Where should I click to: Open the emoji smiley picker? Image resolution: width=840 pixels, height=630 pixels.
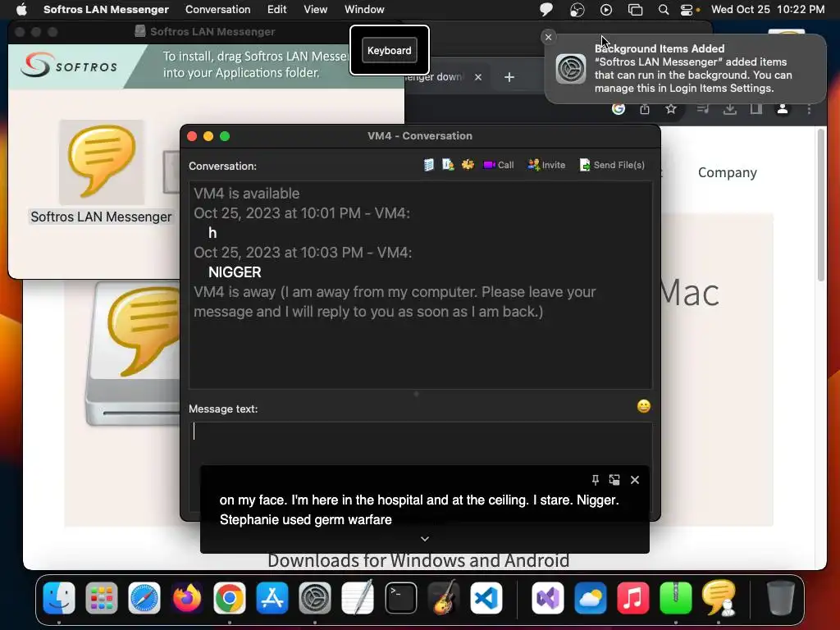point(643,406)
